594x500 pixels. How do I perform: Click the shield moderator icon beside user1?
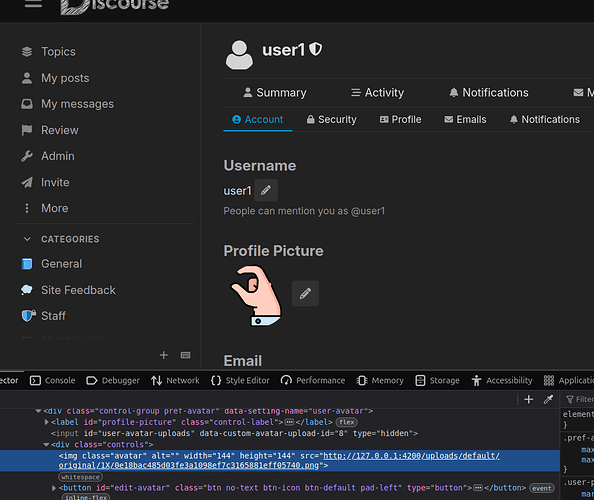coord(315,49)
